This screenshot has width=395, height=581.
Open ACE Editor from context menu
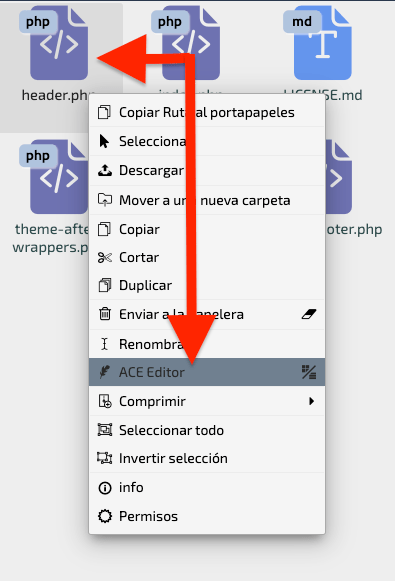tap(207, 372)
